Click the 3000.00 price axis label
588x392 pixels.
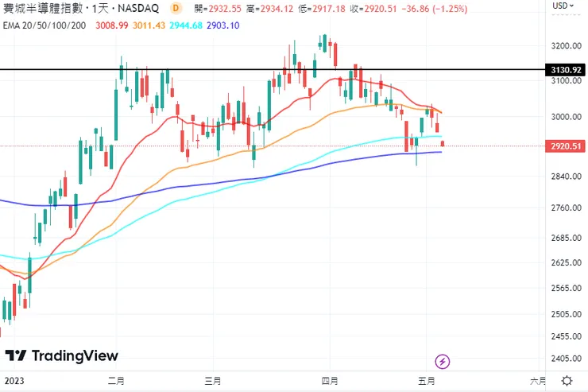[567, 117]
